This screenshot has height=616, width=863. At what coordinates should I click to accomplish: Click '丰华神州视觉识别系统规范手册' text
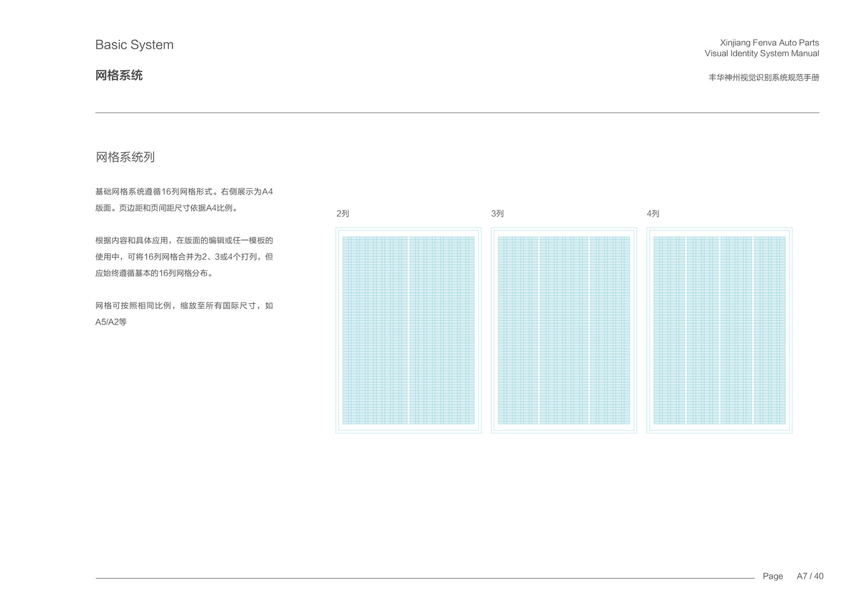pos(764,77)
